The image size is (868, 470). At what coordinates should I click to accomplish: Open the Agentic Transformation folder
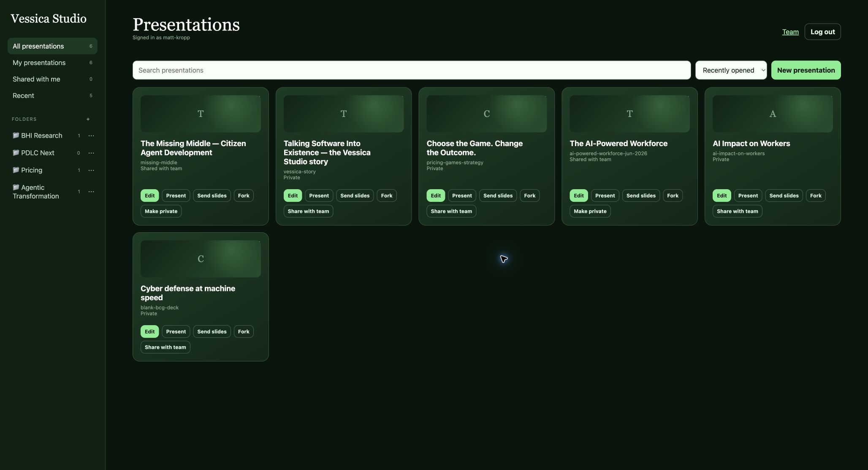tap(36, 192)
